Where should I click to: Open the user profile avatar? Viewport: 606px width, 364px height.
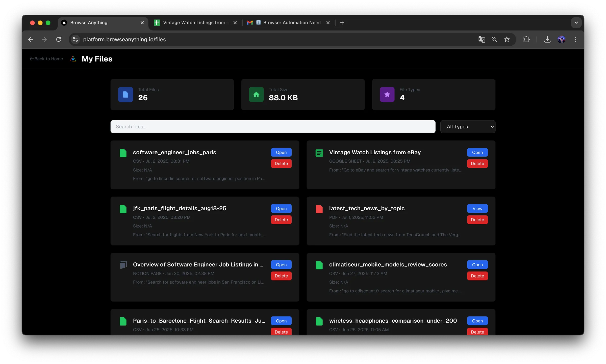point(561,39)
